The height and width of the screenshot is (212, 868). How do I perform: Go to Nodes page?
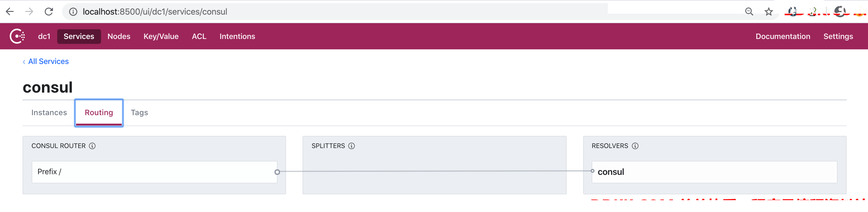(x=119, y=37)
